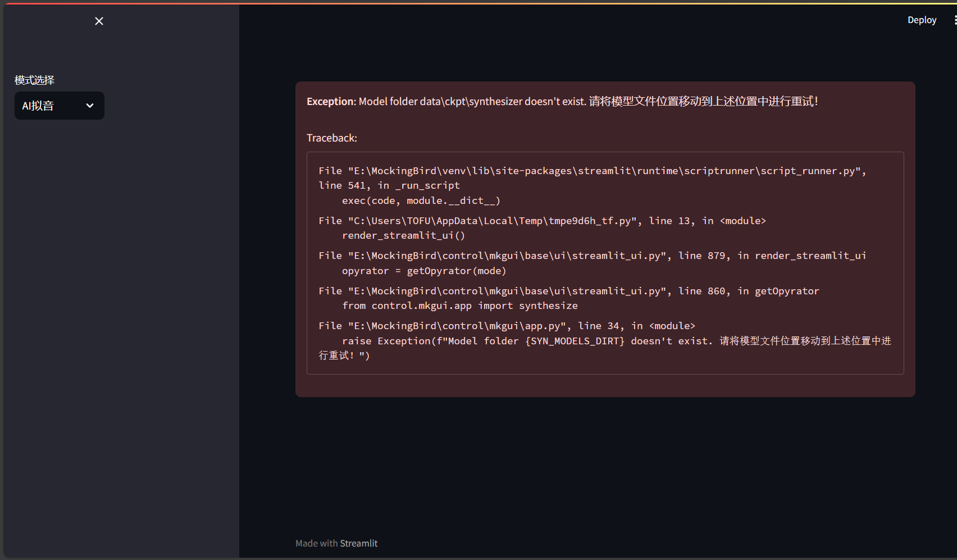Click the 模式选择 label
This screenshot has height=560, width=957.
click(x=34, y=80)
